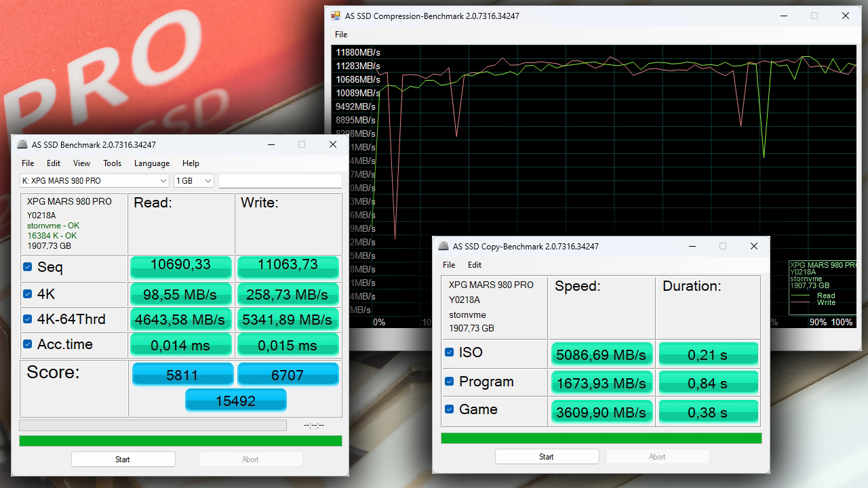Image resolution: width=868 pixels, height=488 pixels.
Task: Open File menu in Copy-Benchmark window
Action: [x=449, y=265]
